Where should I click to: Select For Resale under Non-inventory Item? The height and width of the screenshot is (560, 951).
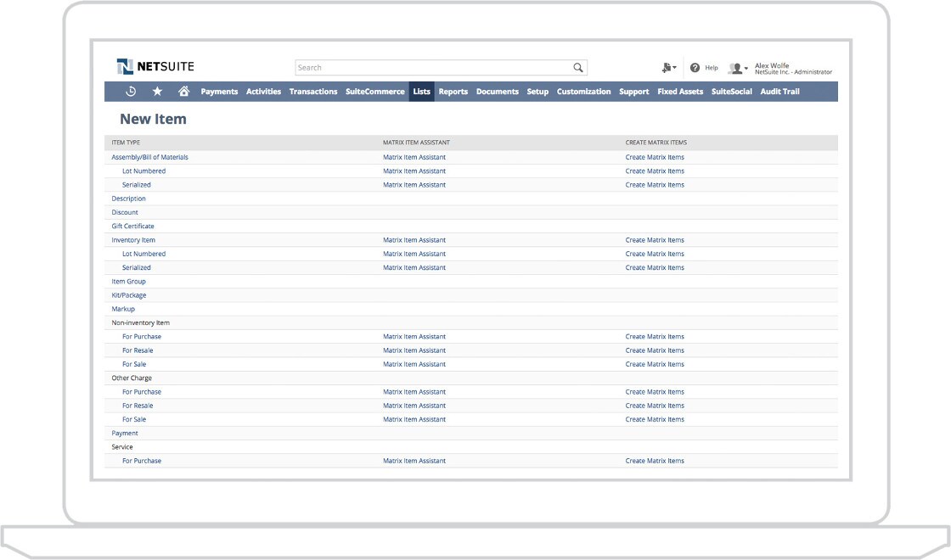click(138, 350)
